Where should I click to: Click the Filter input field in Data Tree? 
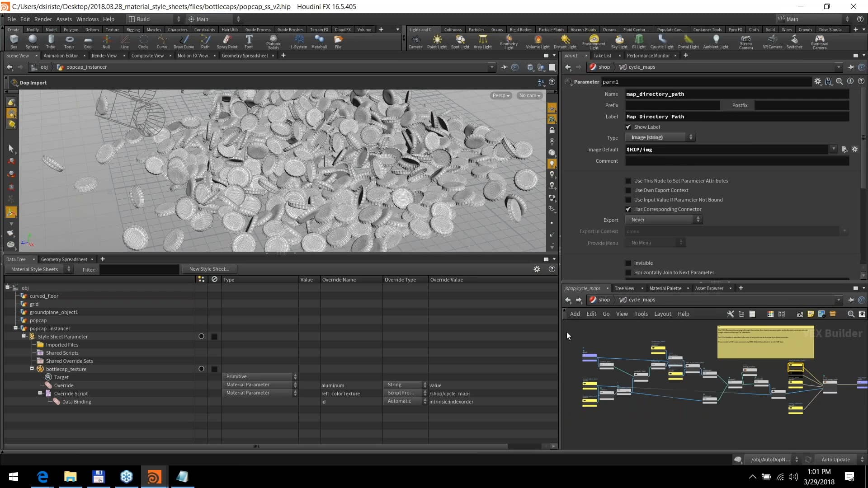[139, 269]
